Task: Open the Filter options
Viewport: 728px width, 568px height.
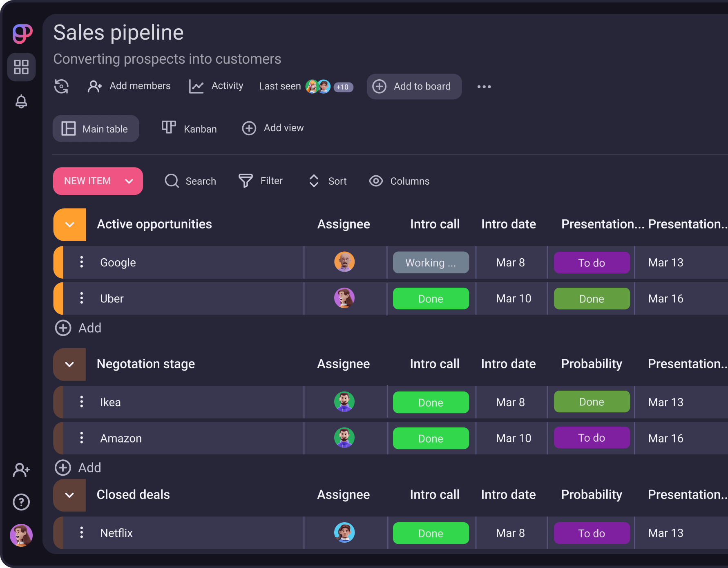Action: coord(245,181)
